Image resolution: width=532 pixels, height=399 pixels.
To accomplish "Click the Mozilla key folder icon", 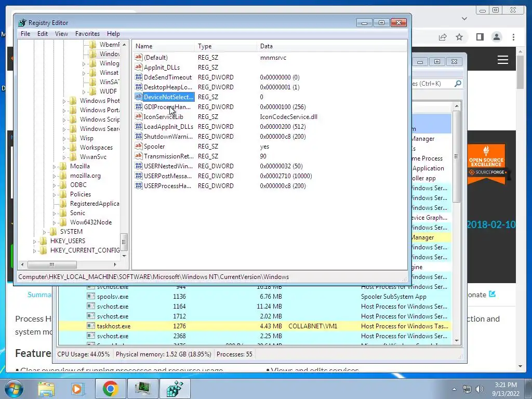I will (x=63, y=166).
